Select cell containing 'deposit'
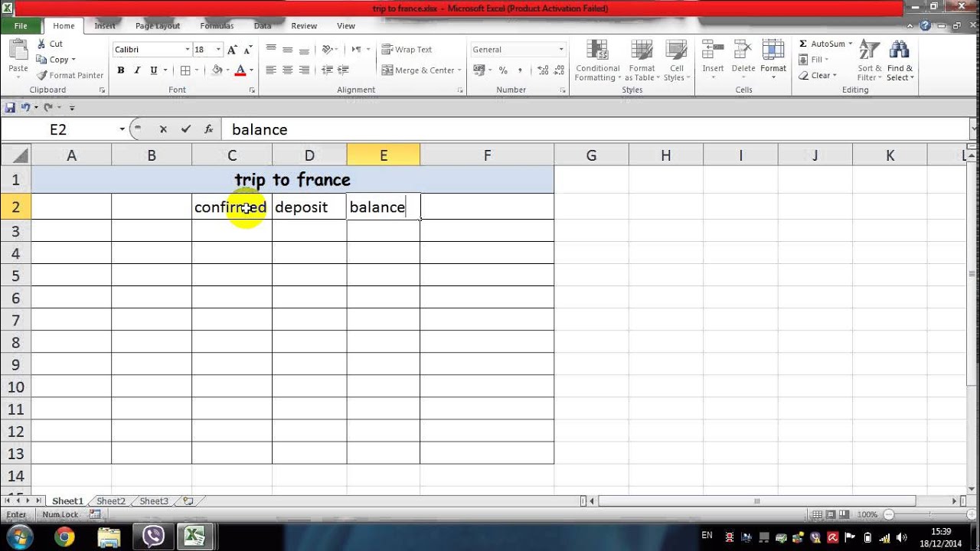This screenshot has width=980, height=551. point(309,207)
